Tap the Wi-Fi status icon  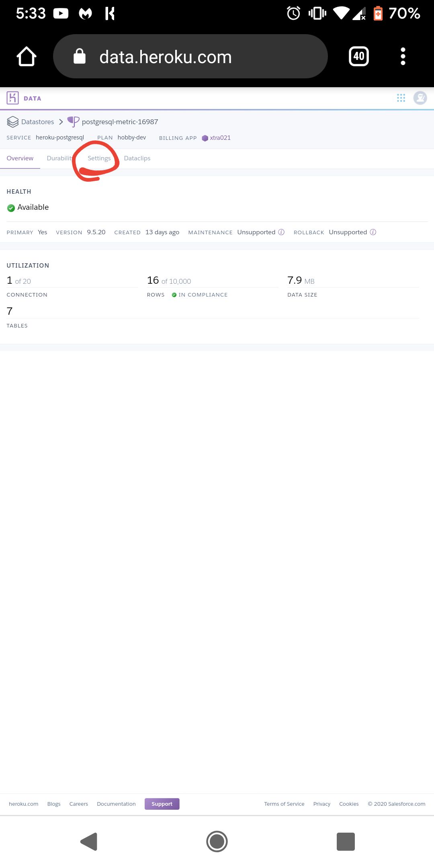click(x=341, y=13)
